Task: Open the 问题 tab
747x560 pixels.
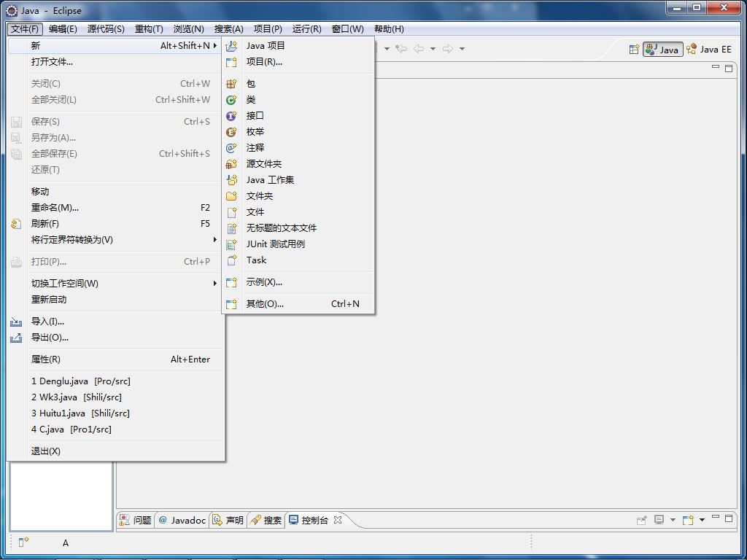Action: click(135, 520)
